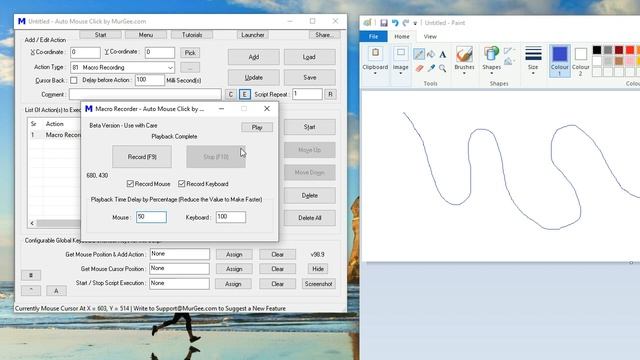Click the scroll left arrow in action list

point(32,223)
